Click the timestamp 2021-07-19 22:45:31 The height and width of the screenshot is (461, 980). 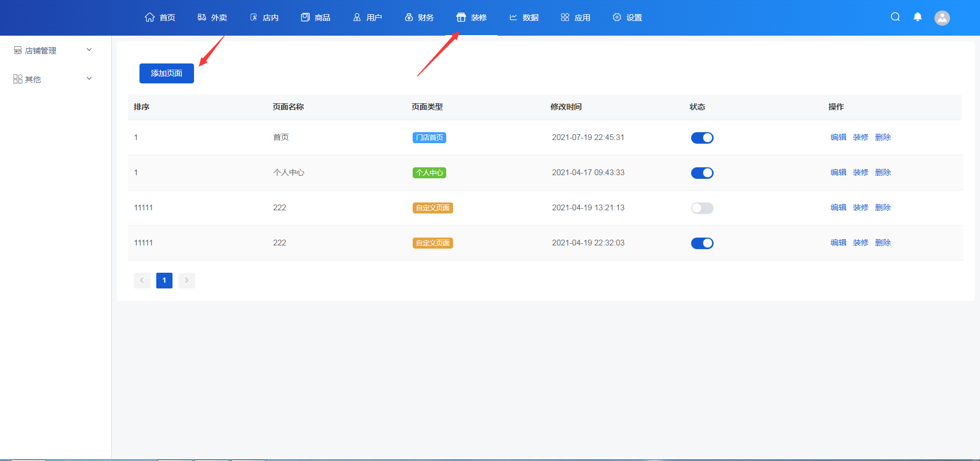click(588, 137)
